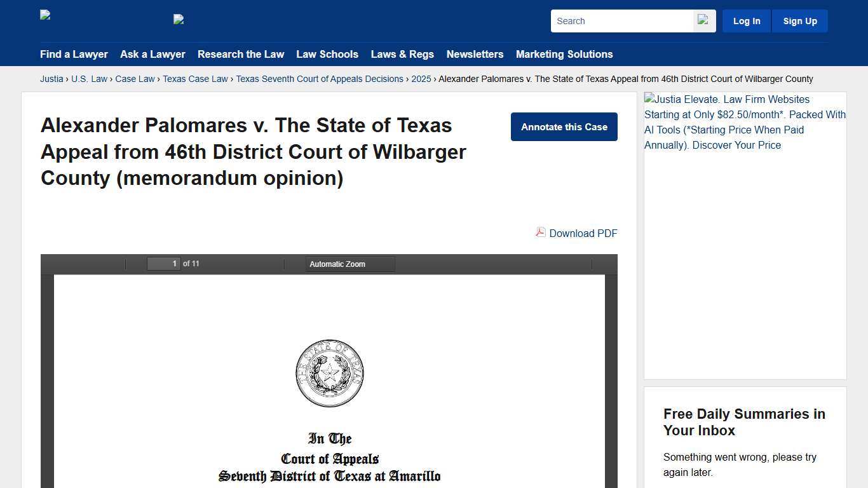Open the tools icon at PDF toolbar right
Viewport: 868px width, 488px height.
604,264
